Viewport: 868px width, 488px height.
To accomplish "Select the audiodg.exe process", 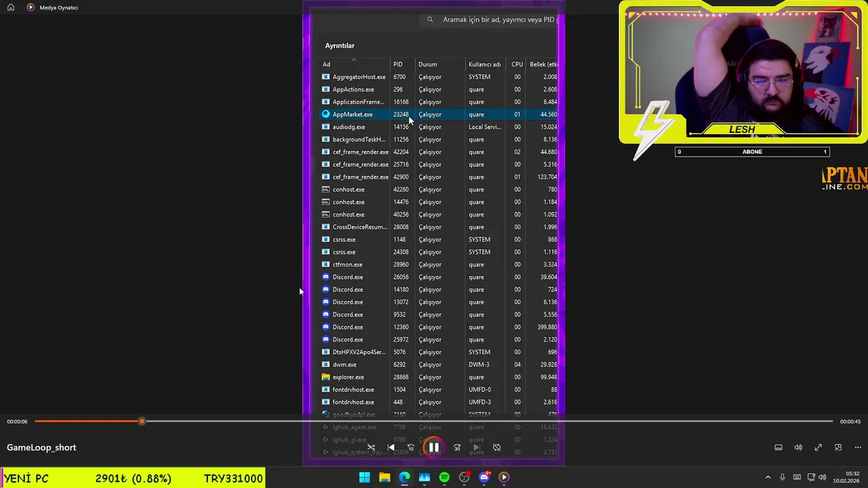I will pyautogui.click(x=439, y=127).
